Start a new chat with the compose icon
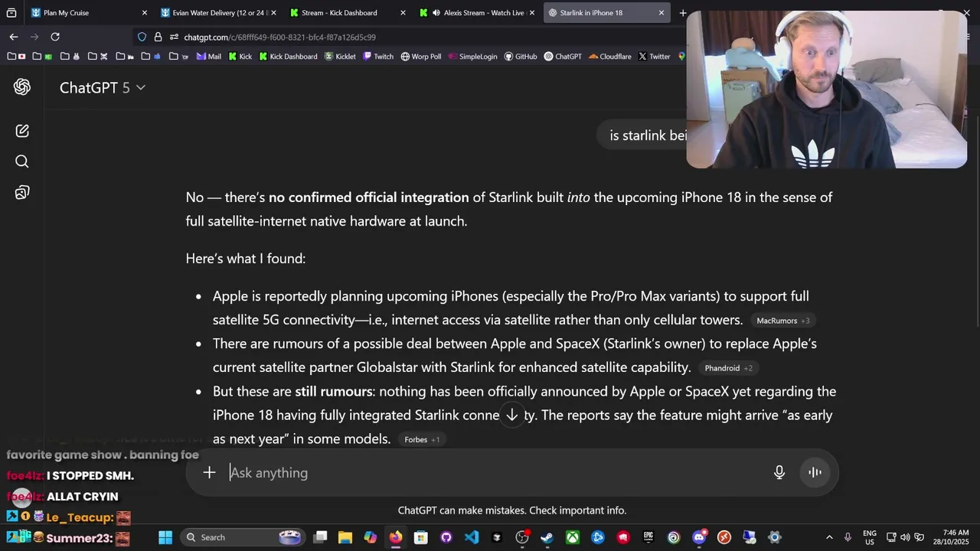This screenshot has height=551, width=980. (22, 131)
